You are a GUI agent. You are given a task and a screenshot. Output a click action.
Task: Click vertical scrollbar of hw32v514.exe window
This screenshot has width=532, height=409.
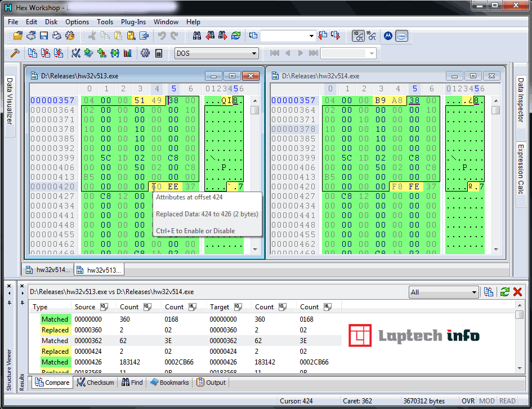[x=496, y=175]
